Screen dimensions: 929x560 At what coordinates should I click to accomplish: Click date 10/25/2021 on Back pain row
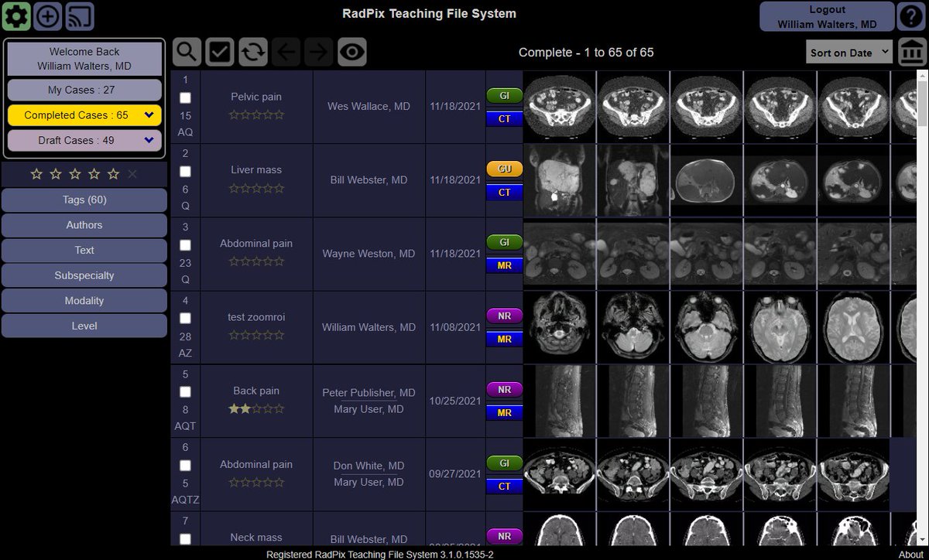455,401
